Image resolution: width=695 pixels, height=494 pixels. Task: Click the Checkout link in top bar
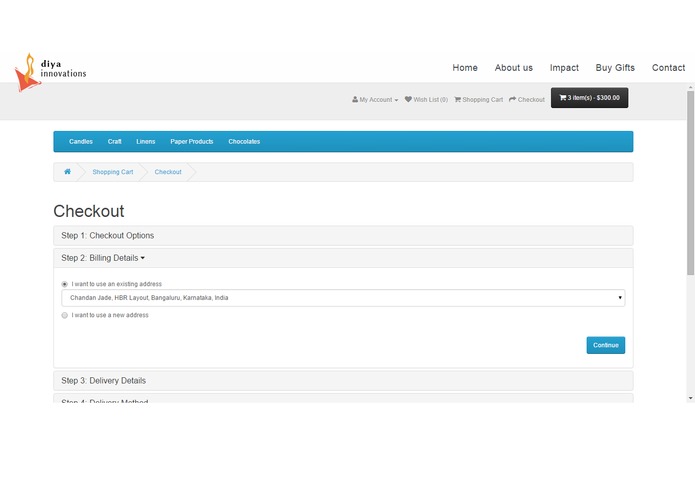[527, 100]
